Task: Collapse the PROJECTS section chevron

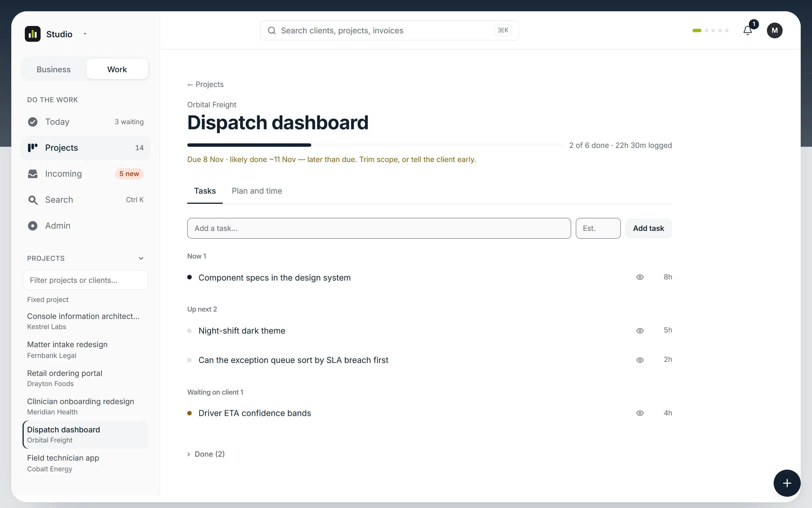Action: [x=141, y=258]
